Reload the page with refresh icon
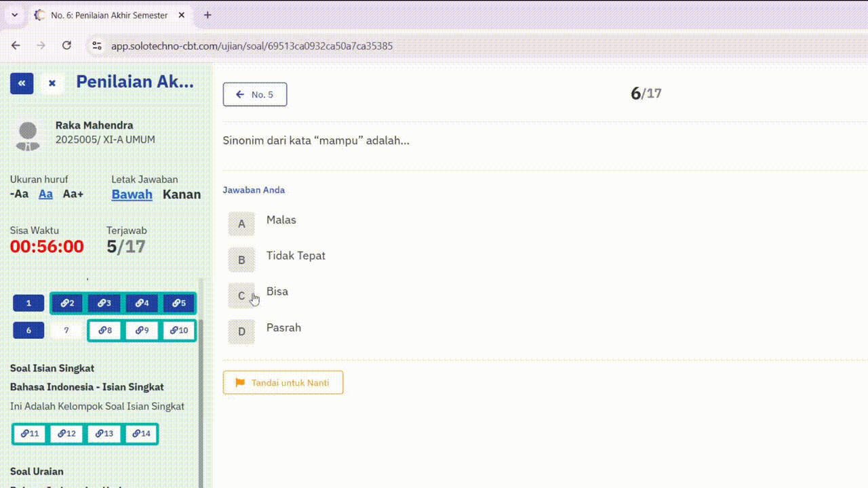 tap(66, 45)
